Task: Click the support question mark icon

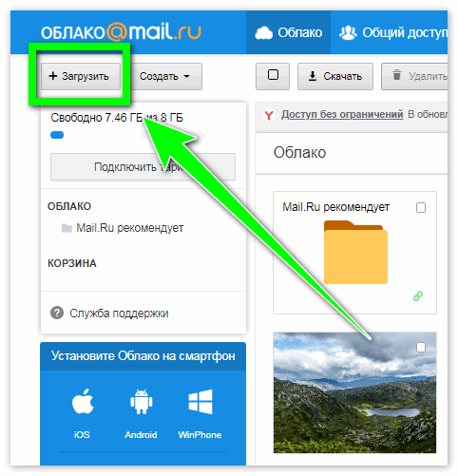Action: pos(57,313)
